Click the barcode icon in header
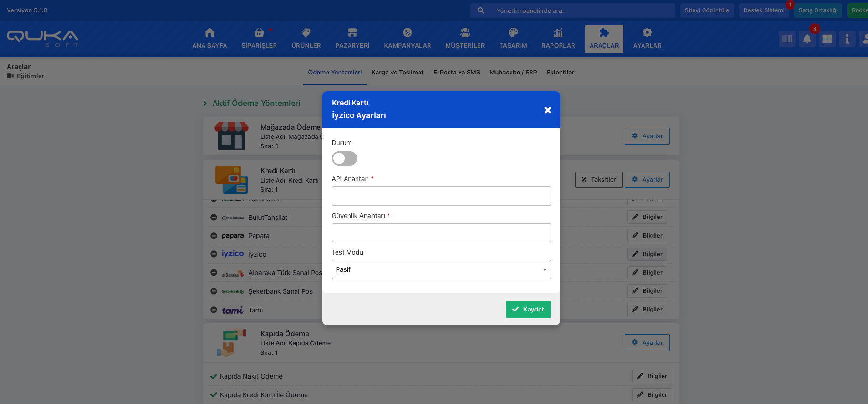 (x=787, y=39)
